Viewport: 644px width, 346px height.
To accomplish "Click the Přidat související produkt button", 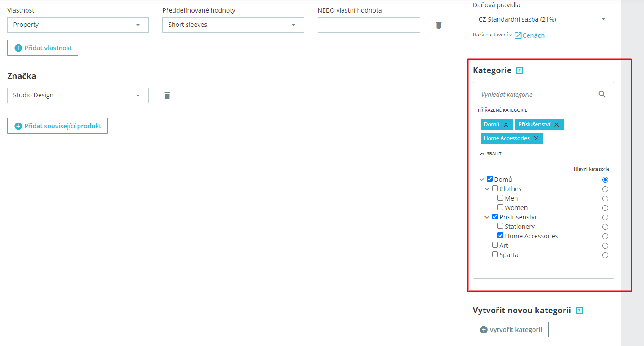I will [58, 126].
